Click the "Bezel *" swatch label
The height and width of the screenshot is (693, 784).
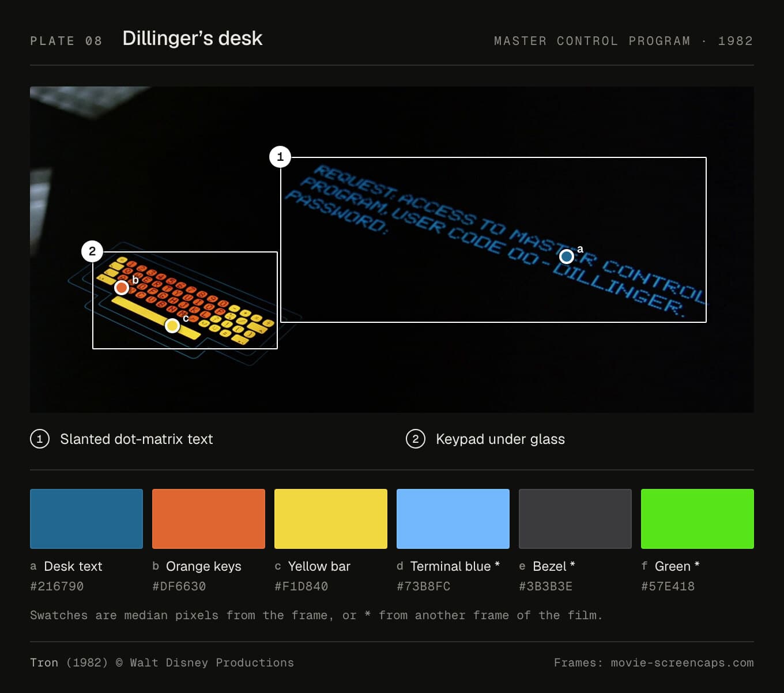tap(553, 566)
